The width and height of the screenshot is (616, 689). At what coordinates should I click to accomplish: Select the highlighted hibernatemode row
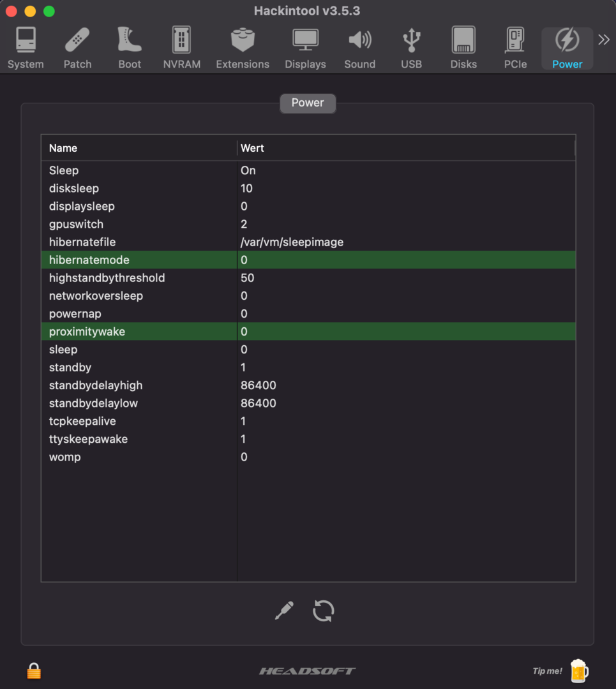pos(308,260)
